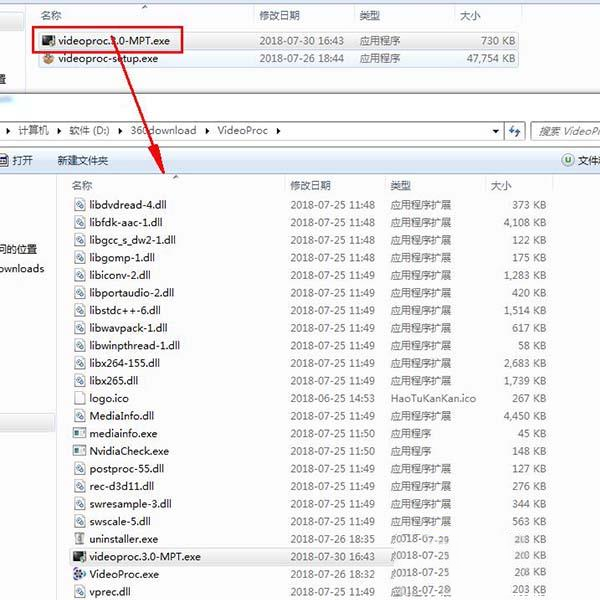Image resolution: width=600 pixels, height=600 pixels.
Task: Open the address bar history dropdown arrow
Action: [495, 131]
